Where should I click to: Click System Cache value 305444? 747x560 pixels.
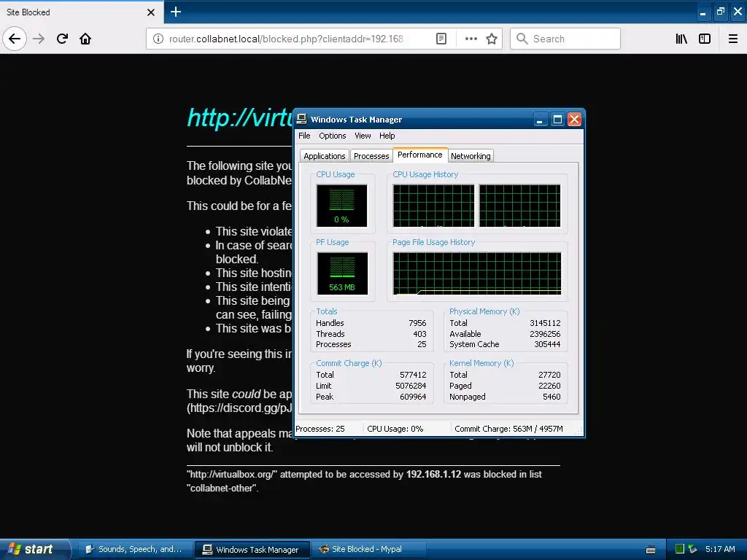click(547, 344)
